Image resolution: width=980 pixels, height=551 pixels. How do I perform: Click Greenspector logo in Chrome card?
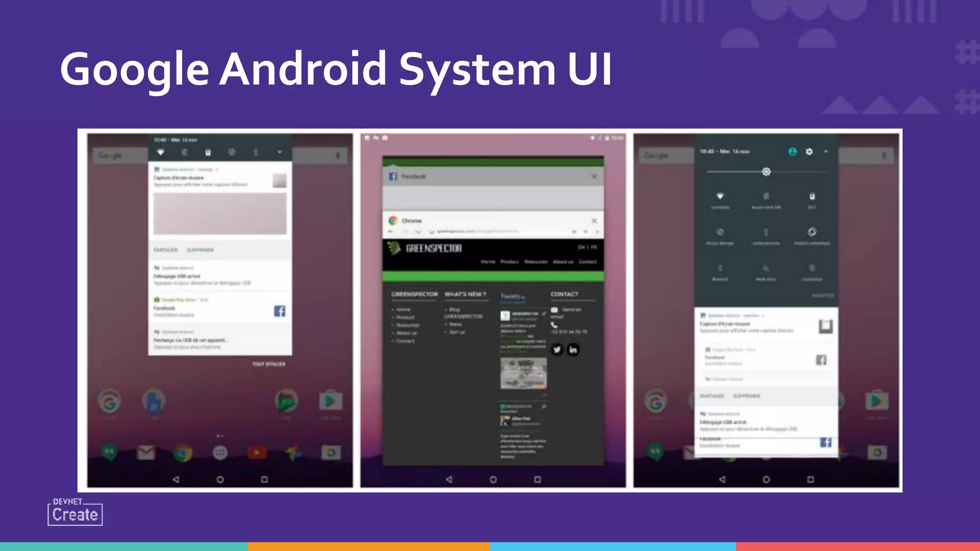425,248
